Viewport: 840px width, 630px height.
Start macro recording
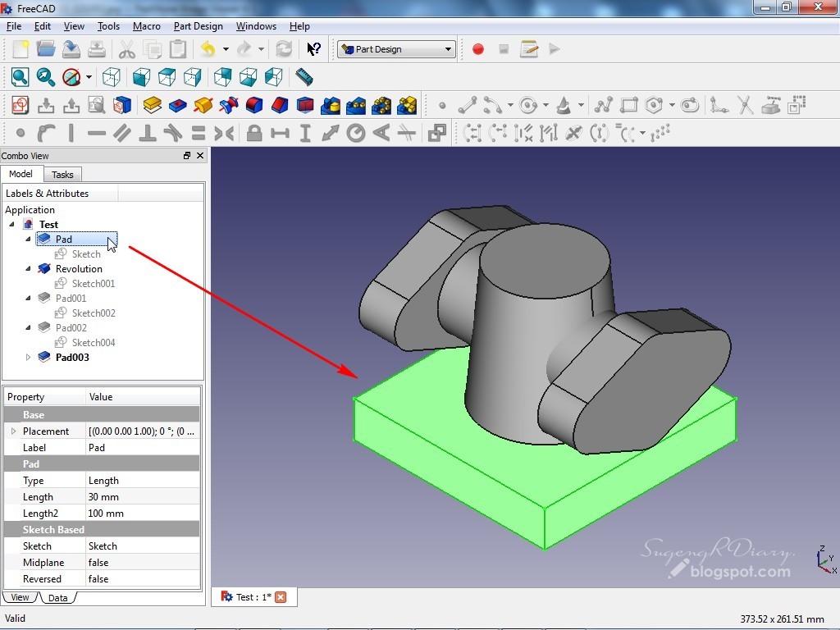point(478,49)
